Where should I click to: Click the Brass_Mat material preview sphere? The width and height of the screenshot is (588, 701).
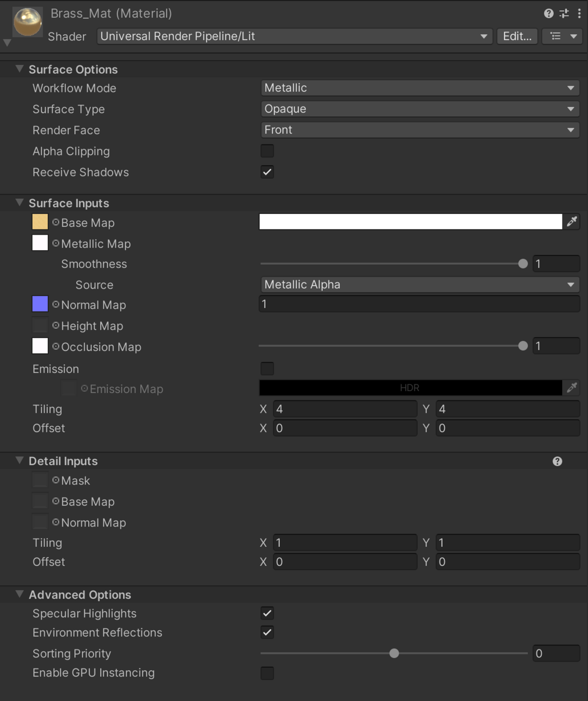[x=28, y=22]
